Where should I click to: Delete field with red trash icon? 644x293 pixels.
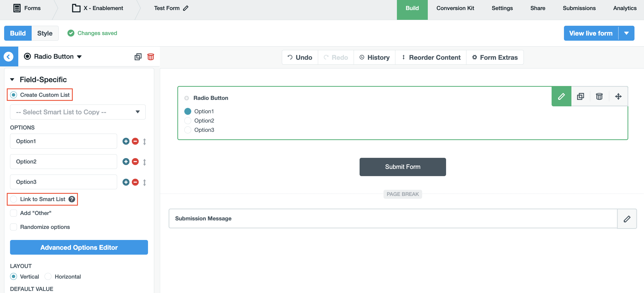click(x=151, y=57)
